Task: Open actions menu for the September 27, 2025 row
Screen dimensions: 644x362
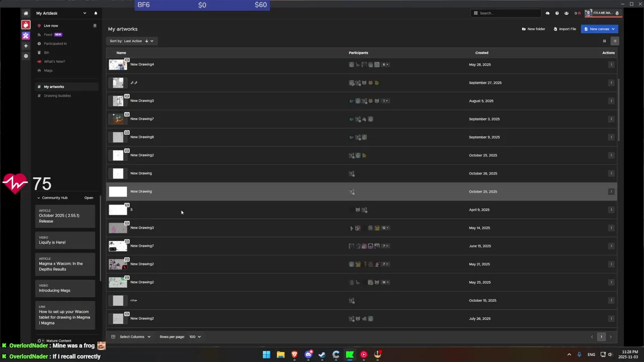Action: coord(611,82)
